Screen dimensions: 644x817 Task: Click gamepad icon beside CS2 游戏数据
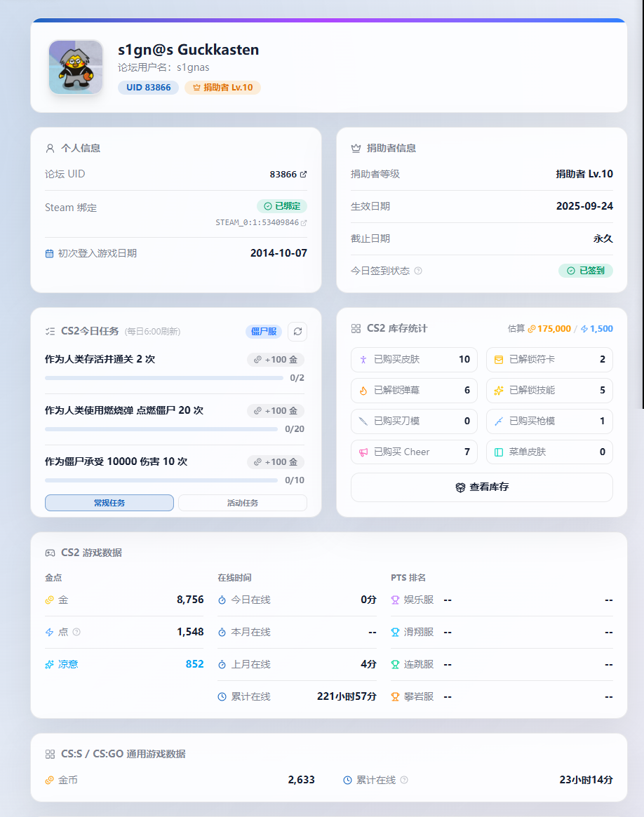tap(50, 553)
